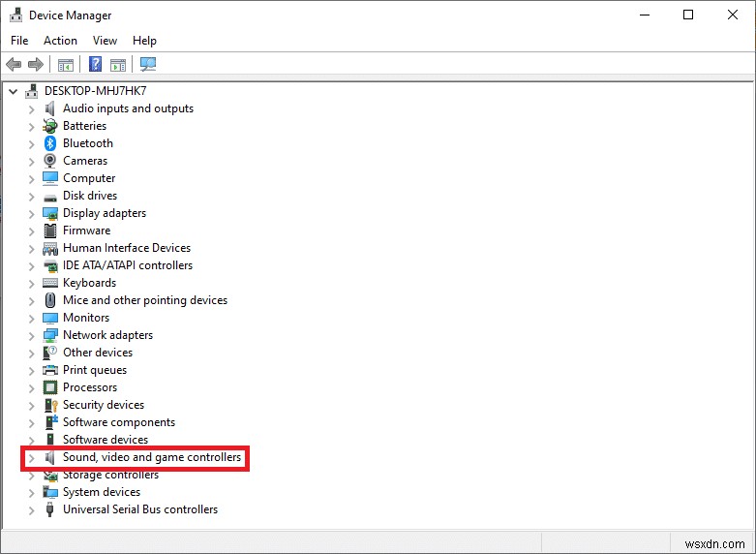Select the Batteries label
The width and height of the screenshot is (756, 554).
85,126
